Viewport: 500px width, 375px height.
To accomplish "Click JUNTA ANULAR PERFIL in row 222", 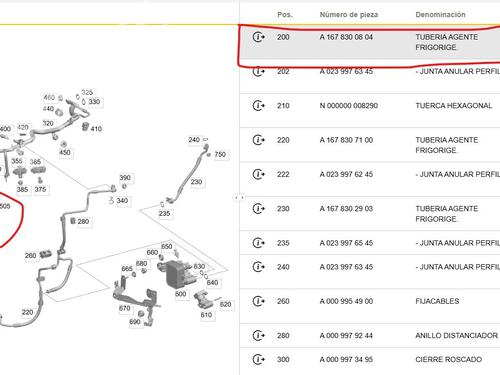I will click(459, 174).
